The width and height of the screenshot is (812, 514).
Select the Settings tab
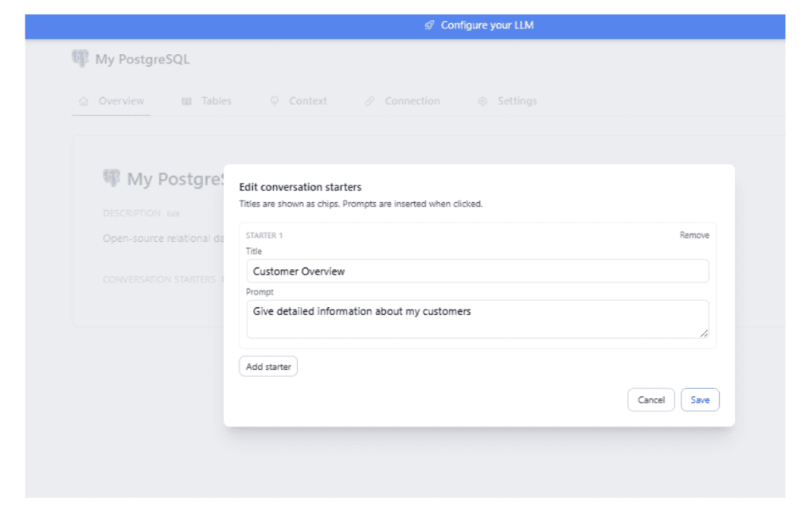pyautogui.click(x=517, y=101)
